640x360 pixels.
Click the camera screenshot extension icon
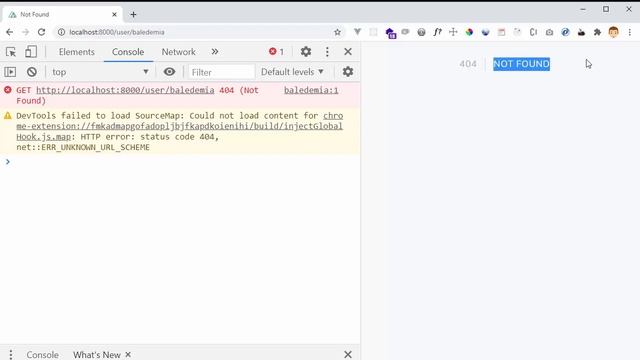pos(549,32)
